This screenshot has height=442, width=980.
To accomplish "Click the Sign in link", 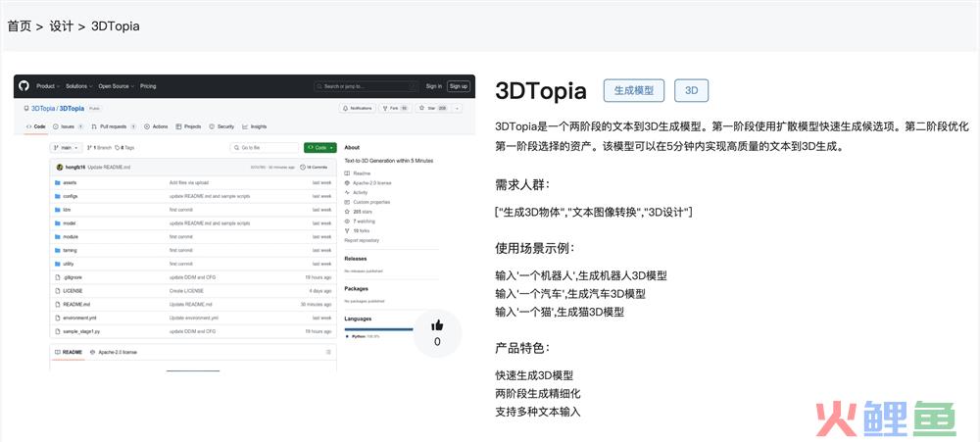I will point(434,86).
